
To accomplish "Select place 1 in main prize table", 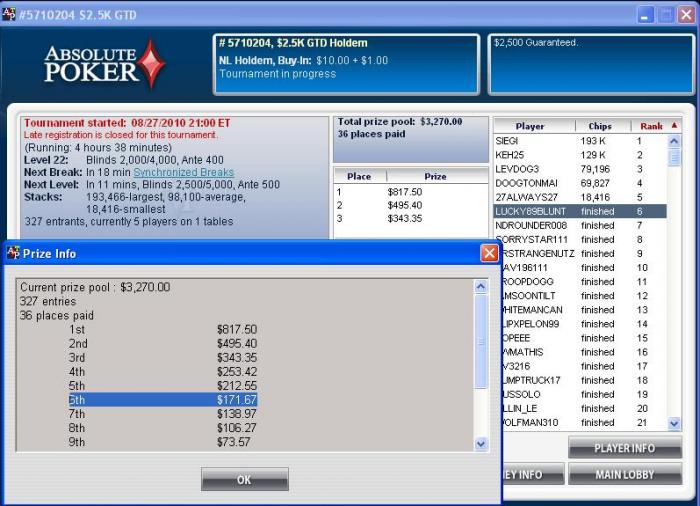I will [411, 192].
